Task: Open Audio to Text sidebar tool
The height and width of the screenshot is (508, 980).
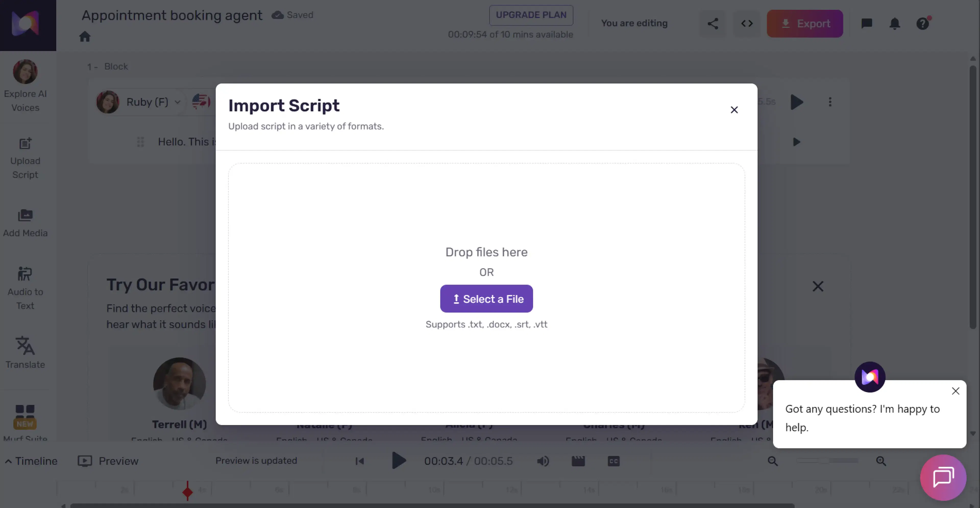Action: (25, 288)
